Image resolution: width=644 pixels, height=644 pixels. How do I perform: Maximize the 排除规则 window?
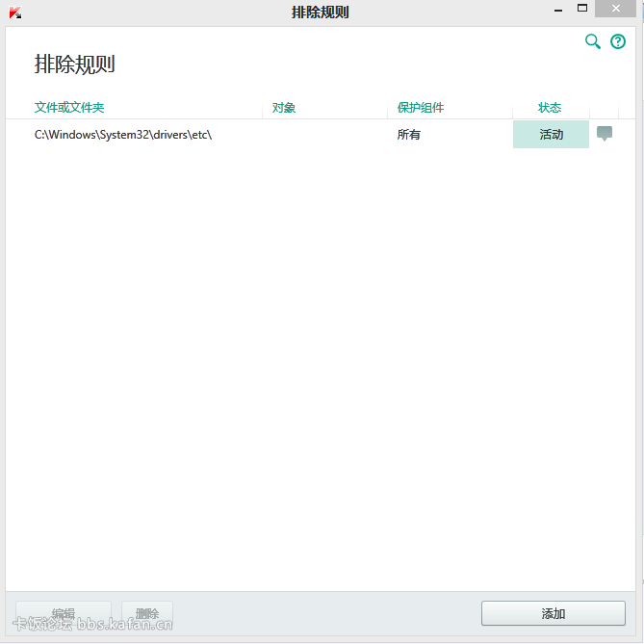pyautogui.click(x=582, y=9)
